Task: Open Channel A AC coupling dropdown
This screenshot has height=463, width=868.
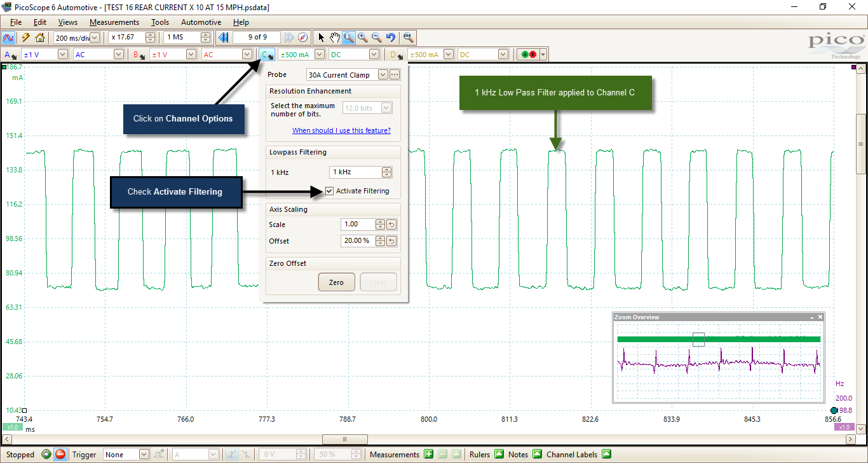Action: click(118, 55)
